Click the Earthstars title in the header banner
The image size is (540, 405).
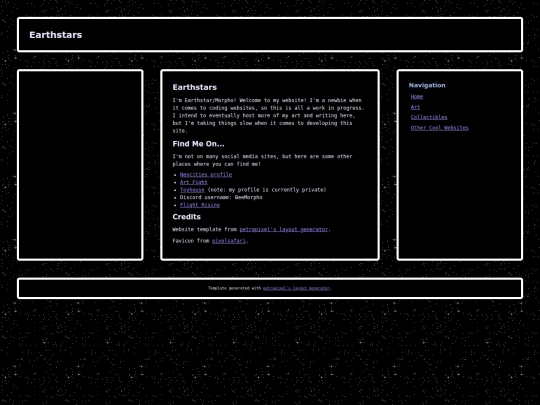tap(55, 35)
